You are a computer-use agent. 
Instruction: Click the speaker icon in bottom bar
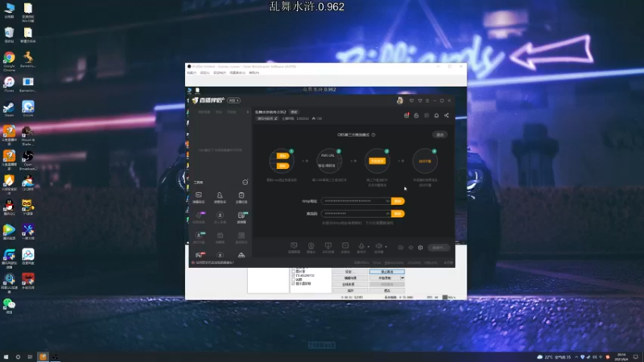click(x=378, y=246)
